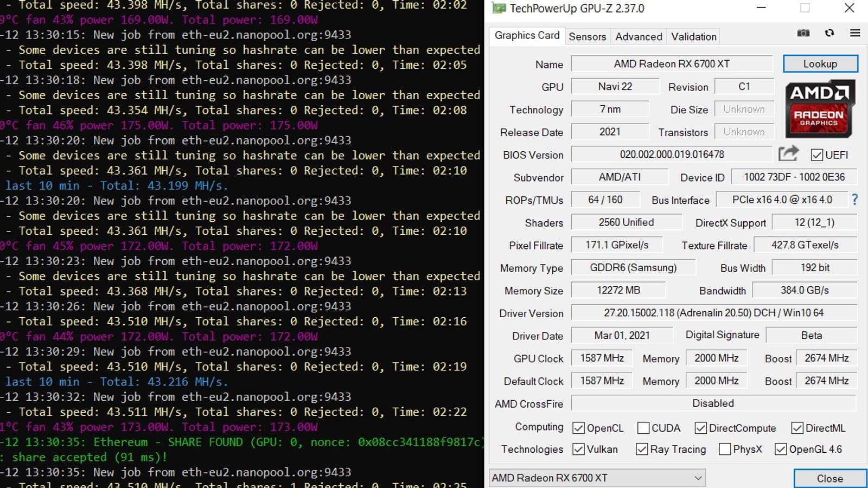Toggle the UEFI checkbox
Image resolution: width=868 pixels, height=488 pixels.
point(817,155)
